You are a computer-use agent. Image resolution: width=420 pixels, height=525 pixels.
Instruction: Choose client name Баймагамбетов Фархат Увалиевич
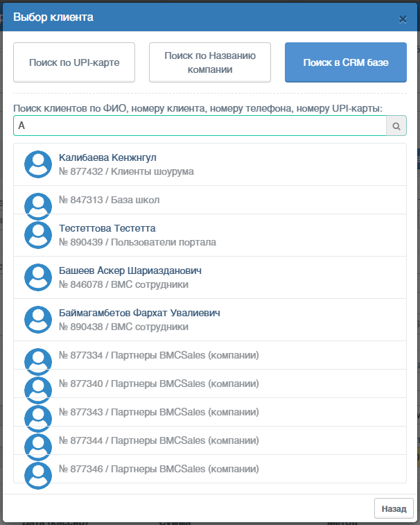[x=139, y=313]
